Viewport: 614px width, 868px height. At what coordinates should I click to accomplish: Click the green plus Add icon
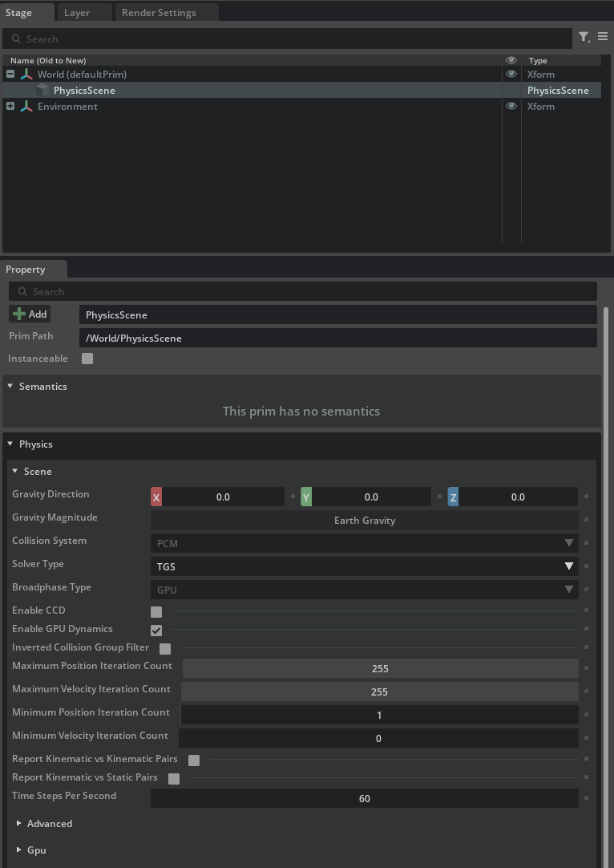coord(19,314)
